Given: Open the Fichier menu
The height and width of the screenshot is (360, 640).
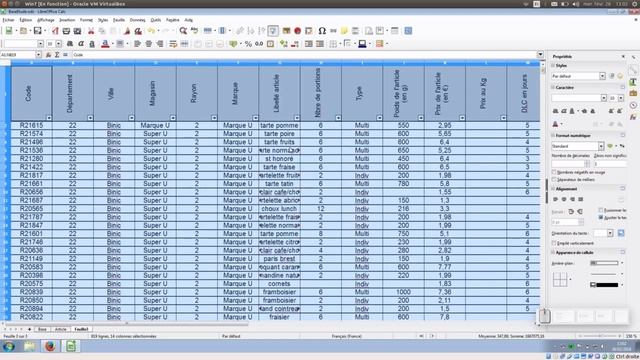Looking at the screenshot, I should pos(9,20).
